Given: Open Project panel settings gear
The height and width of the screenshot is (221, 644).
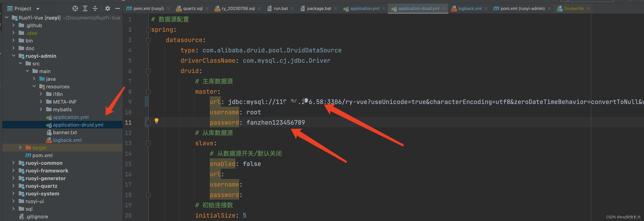Looking at the screenshot, I should (x=107, y=9).
